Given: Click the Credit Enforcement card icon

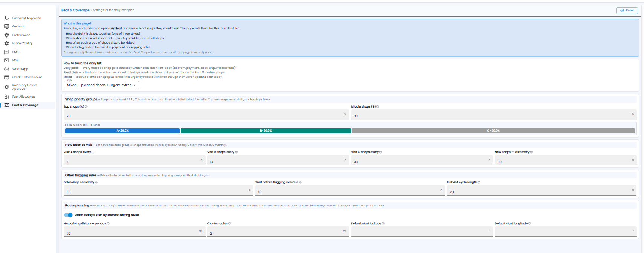Looking at the screenshot, I should point(6,77).
